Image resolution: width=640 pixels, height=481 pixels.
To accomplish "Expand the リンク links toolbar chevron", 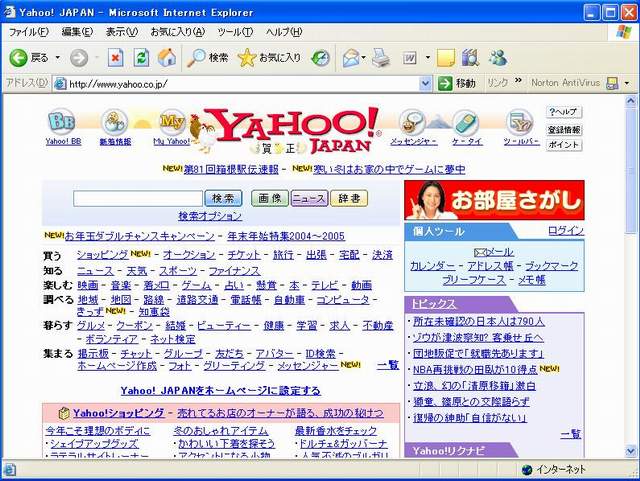I will point(518,80).
